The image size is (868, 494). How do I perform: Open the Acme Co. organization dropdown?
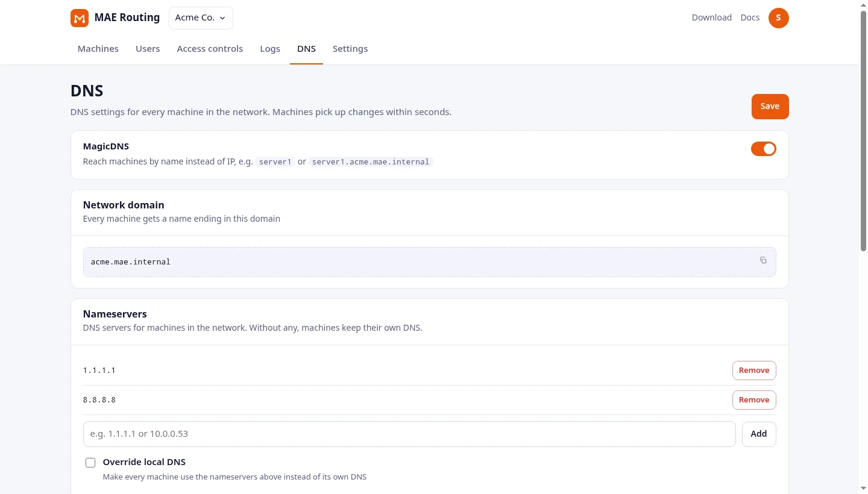[201, 18]
